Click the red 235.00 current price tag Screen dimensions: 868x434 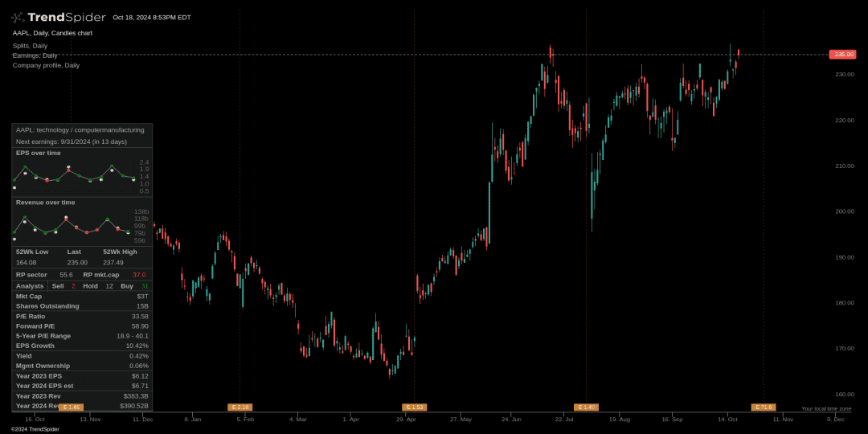tap(843, 55)
